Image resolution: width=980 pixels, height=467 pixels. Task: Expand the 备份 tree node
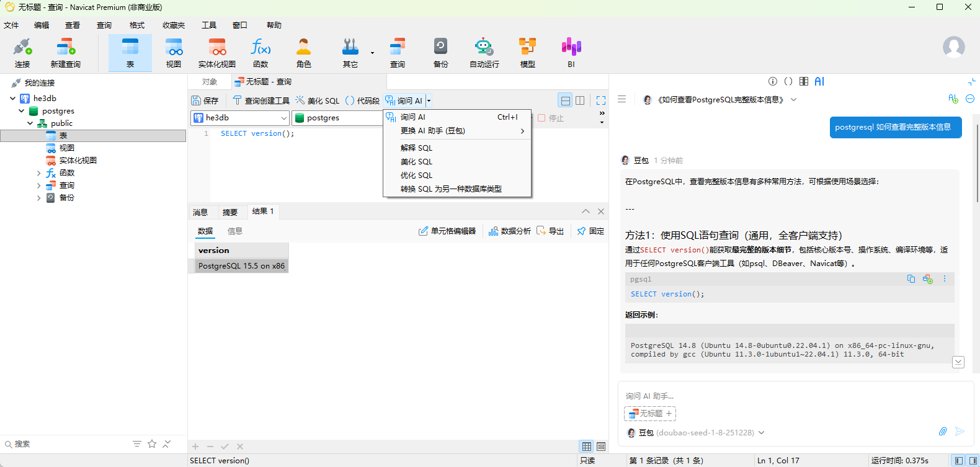point(39,198)
